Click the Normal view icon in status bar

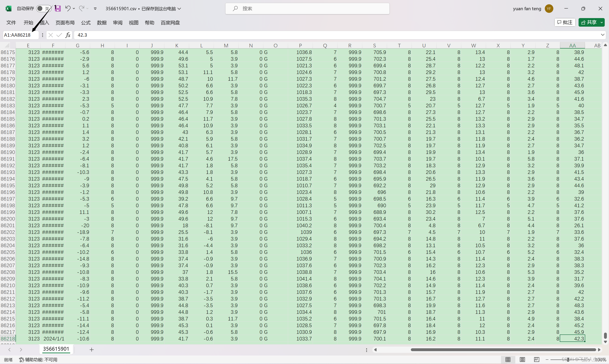pyautogui.click(x=508, y=359)
